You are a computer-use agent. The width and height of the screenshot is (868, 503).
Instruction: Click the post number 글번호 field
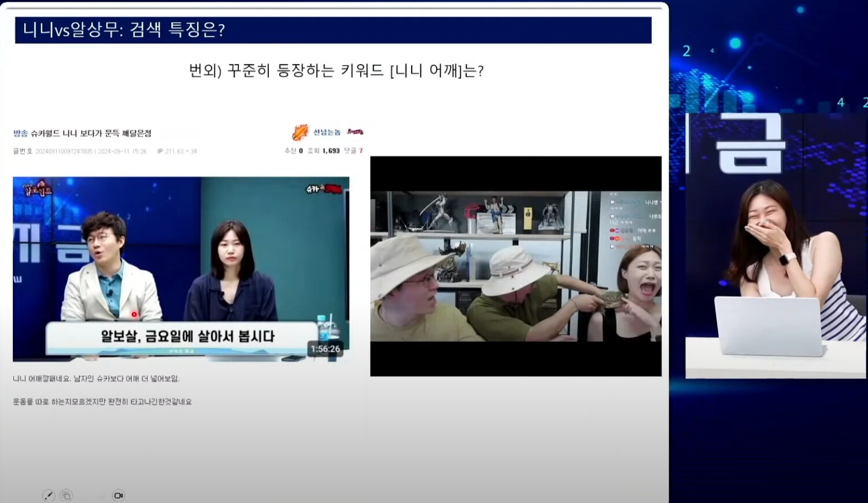pyautogui.click(x=53, y=151)
